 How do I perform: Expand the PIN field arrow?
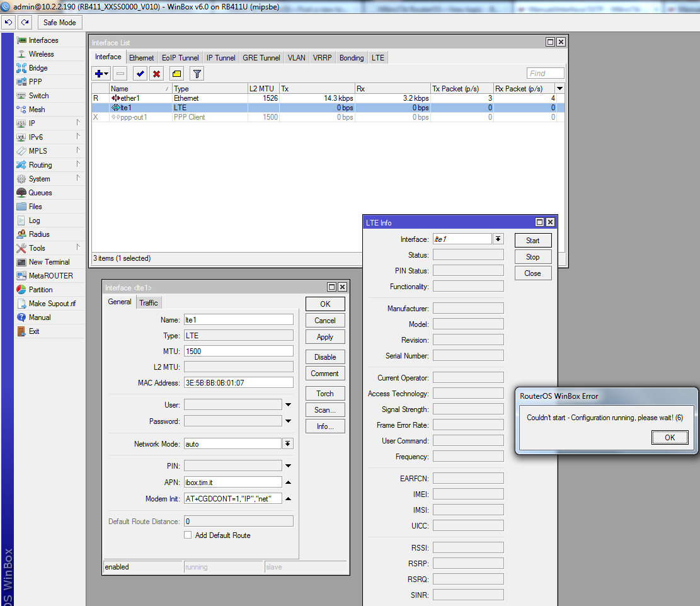click(x=288, y=466)
